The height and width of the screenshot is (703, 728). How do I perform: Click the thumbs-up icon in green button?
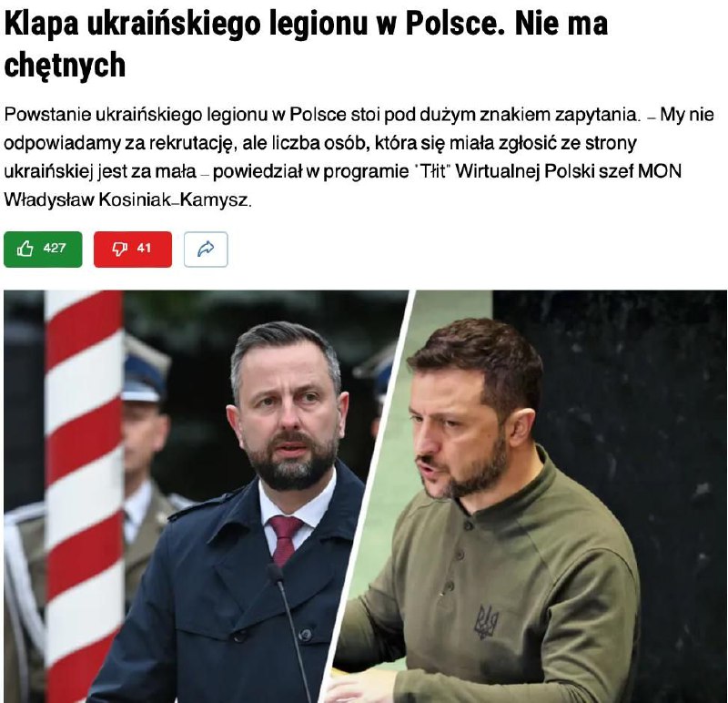pos(25,249)
